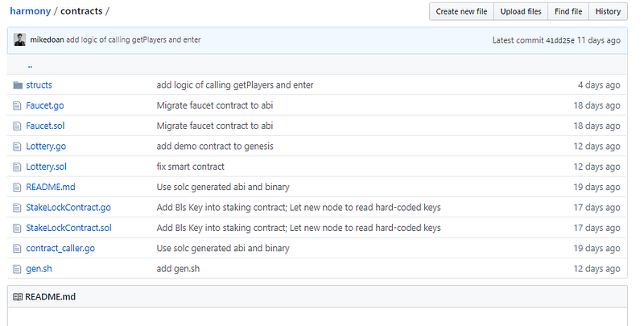
Task: Click the Find file button
Action: click(568, 11)
